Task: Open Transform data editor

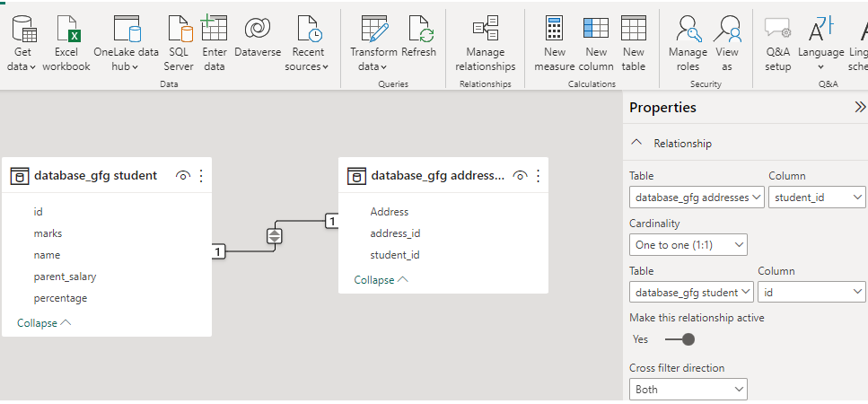Action: (x=373, y=44)
